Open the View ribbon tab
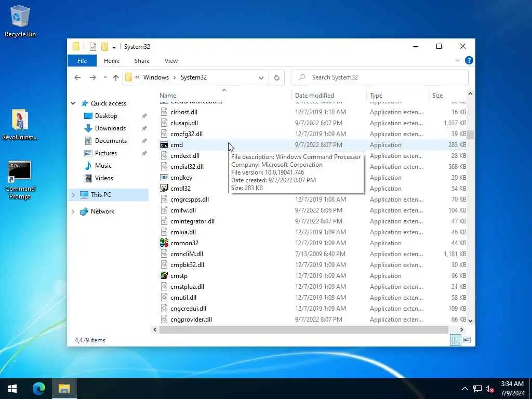Image resolution: width=532 pixels, height=399 pixels. (171, 61)
